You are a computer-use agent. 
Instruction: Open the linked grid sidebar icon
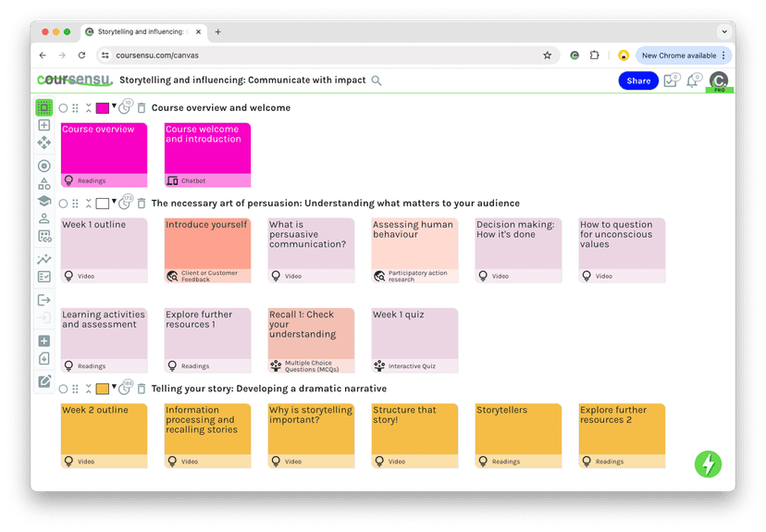[44, 237]
